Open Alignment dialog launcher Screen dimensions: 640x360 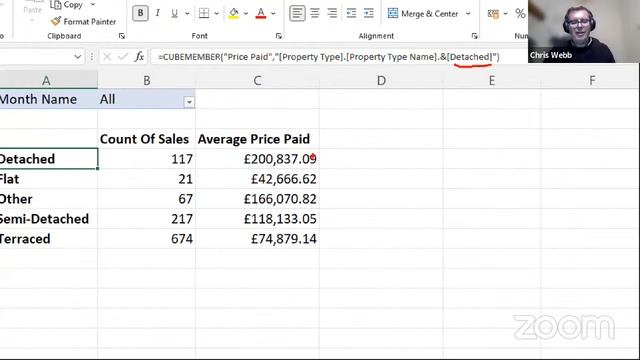(474, 36)
